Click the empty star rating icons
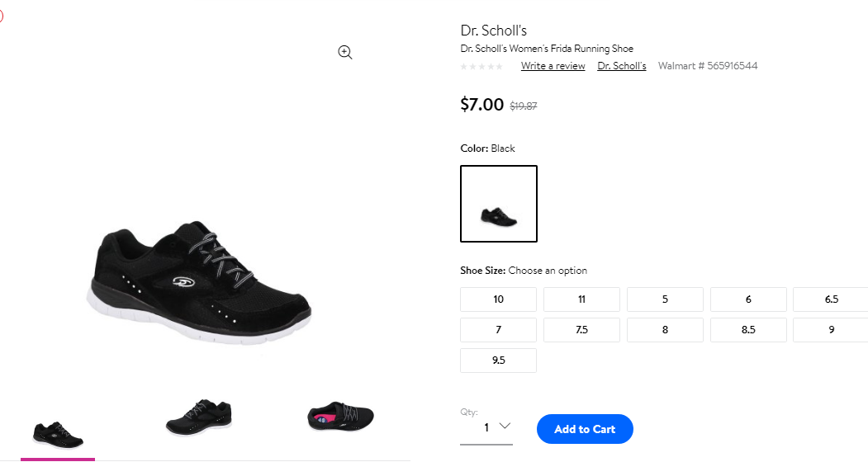This screenshot has width=868, height=462. (x=481, y=66)
